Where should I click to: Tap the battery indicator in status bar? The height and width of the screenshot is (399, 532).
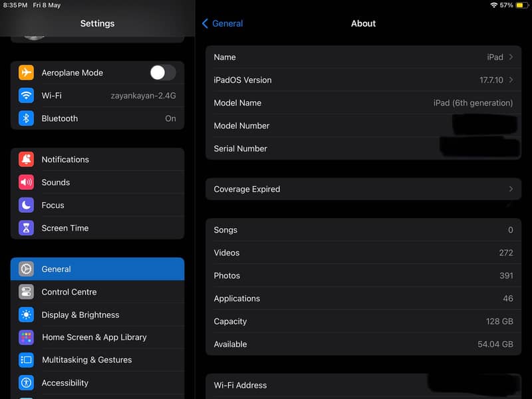coord(521,5)
